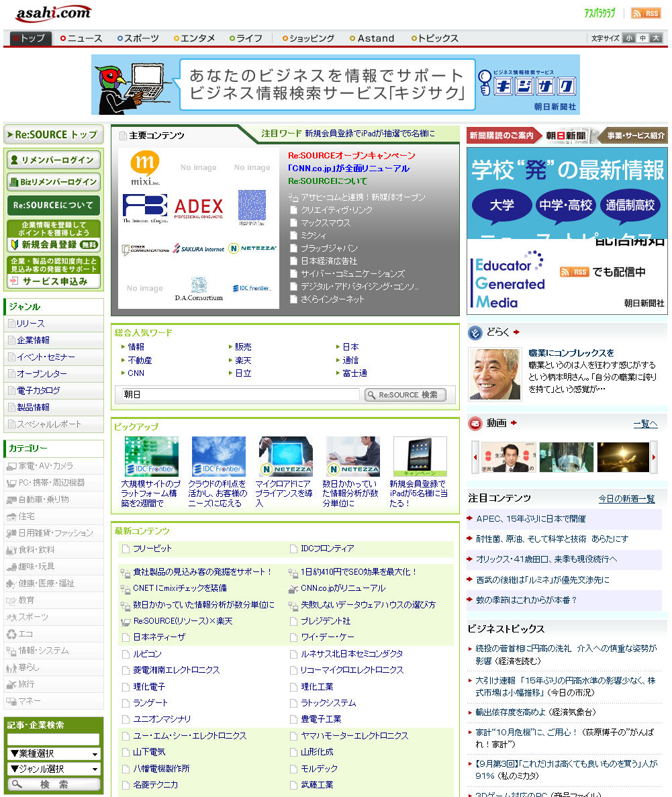Open 日本経済広告社 link
The height and width of the screenshot is (797, 672).
(x=329, y=261)
